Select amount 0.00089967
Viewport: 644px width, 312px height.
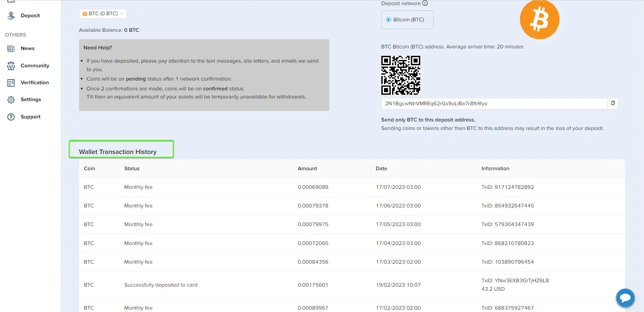313,308
